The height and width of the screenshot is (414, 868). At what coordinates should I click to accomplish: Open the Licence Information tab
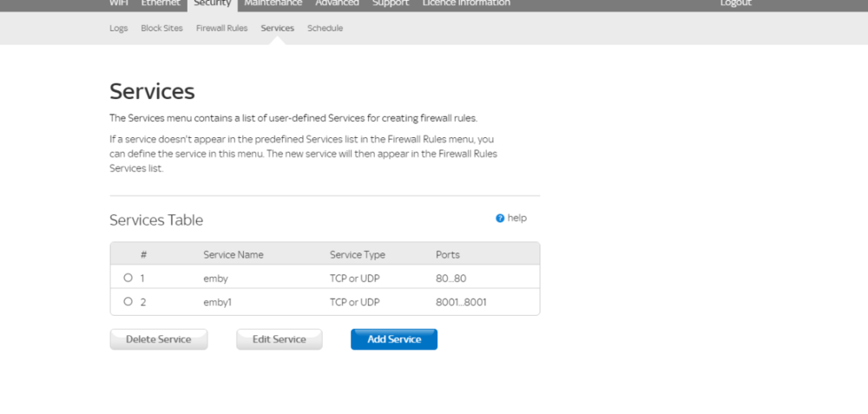(x=466, y=3)
